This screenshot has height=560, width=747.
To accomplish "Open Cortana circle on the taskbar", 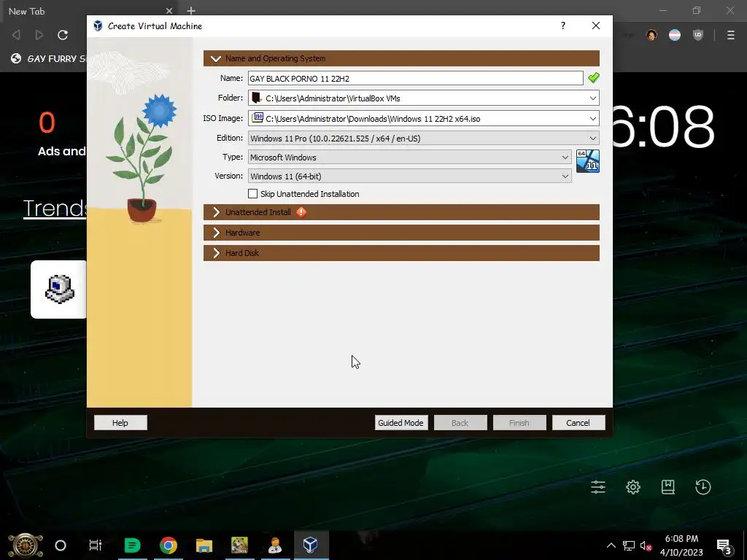I will click(61, 545).
